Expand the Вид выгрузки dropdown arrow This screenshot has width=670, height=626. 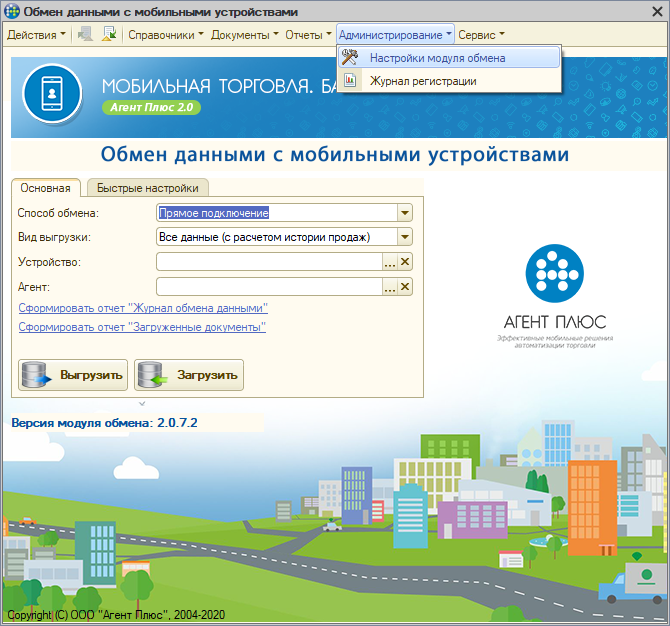point(405,237)
